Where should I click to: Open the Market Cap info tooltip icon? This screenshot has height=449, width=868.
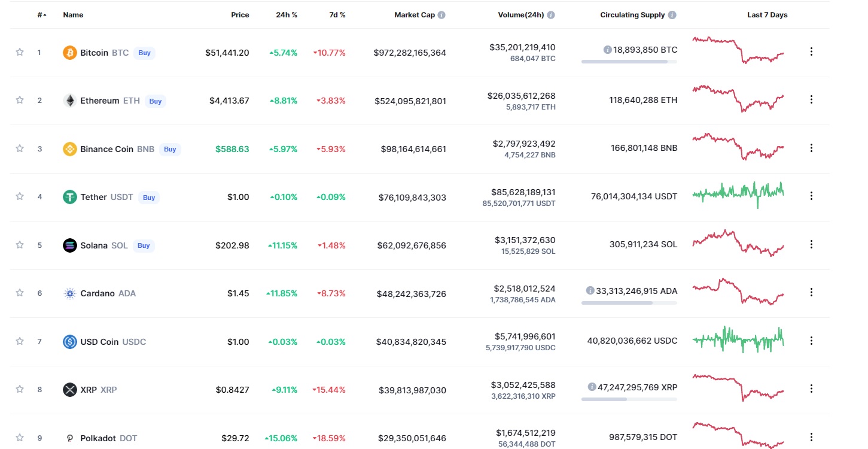441,15
